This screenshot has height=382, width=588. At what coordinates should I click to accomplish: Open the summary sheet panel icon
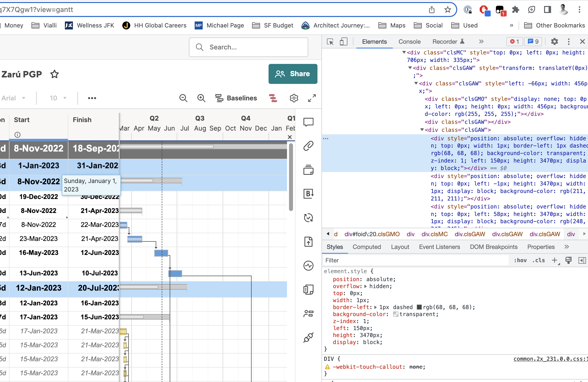[308, 290]
